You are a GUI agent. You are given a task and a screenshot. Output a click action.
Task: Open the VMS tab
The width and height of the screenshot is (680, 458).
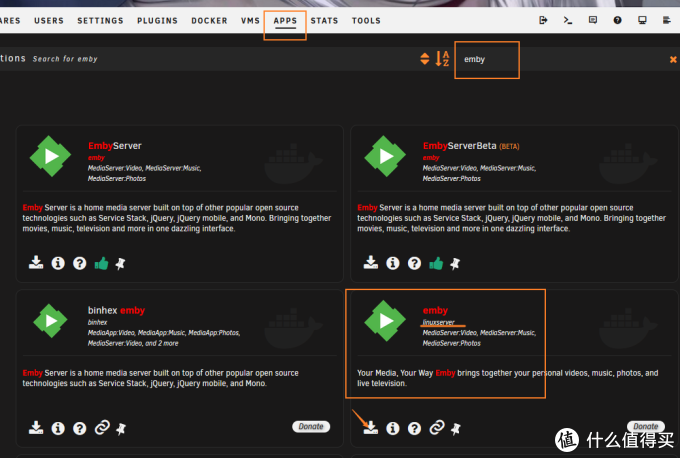pyautogui.click(x=250, y=20)
